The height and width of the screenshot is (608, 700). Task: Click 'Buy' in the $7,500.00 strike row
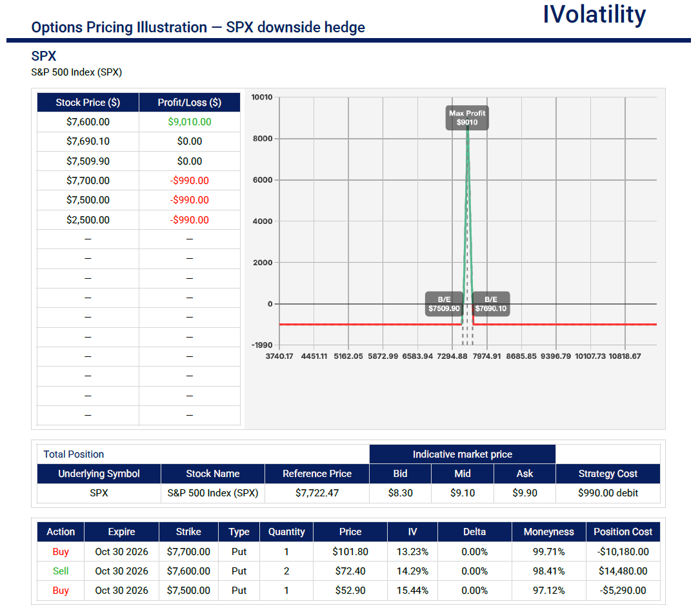61,591
